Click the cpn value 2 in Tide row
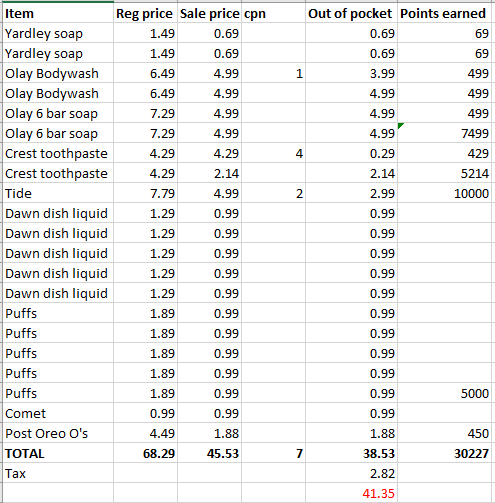This screenshot has width=495, height=503. point(273,193)
